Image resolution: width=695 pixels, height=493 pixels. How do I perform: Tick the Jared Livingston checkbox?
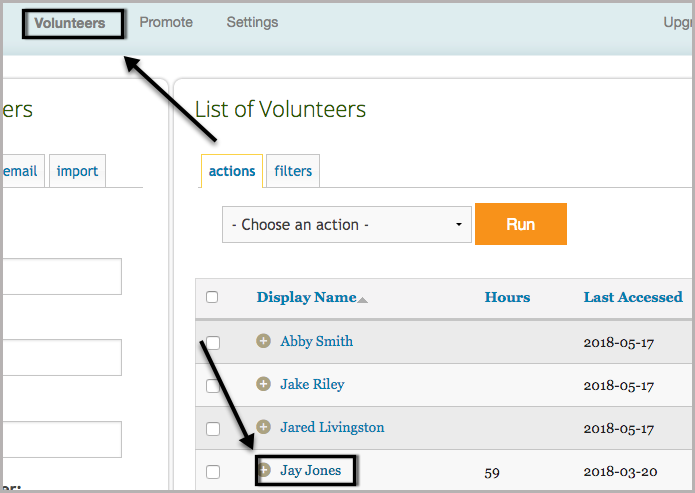click(212, 428)
